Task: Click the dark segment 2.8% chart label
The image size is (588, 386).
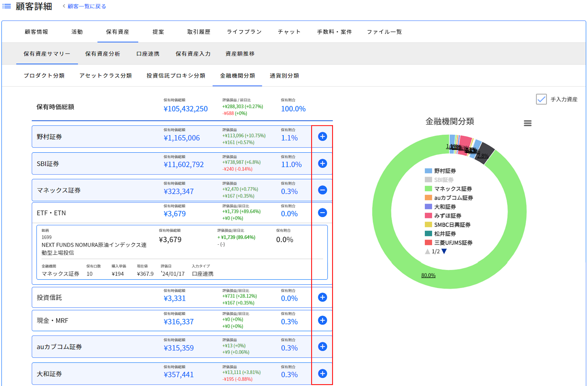Action: coord(483,156)
